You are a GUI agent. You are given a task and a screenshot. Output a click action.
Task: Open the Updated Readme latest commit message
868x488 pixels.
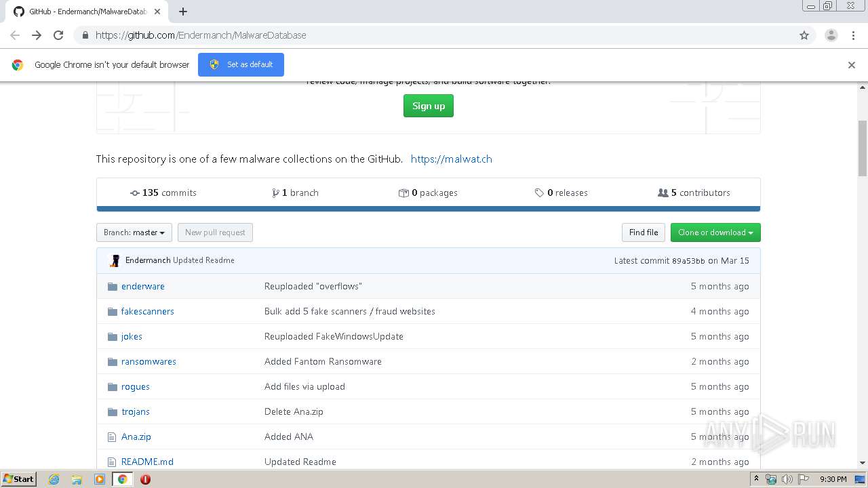[203, 260]
